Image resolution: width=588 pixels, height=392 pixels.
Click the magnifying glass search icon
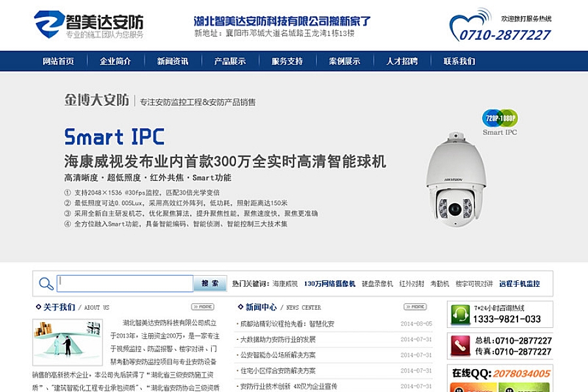tap(46, 284)
